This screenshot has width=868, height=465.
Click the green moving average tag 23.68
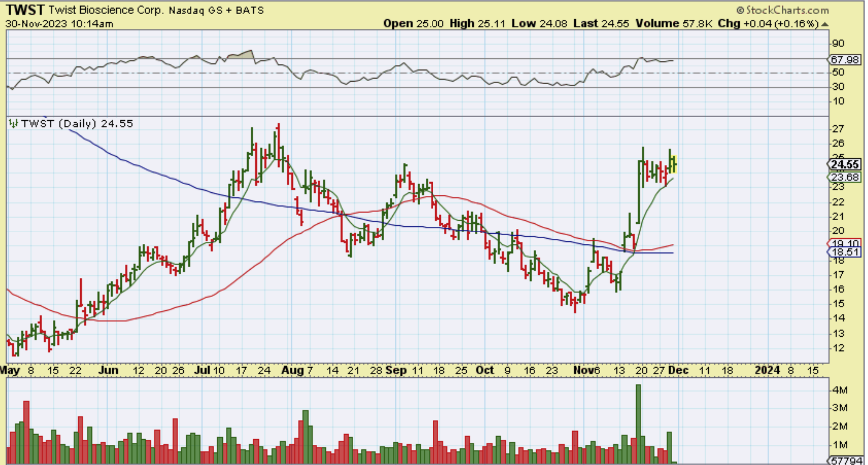point(844,177)
